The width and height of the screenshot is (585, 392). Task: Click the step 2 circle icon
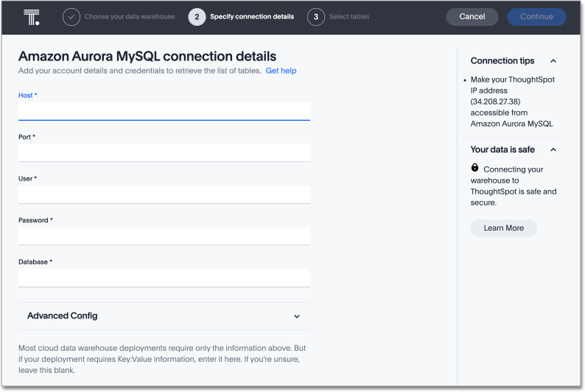[197, 17]
